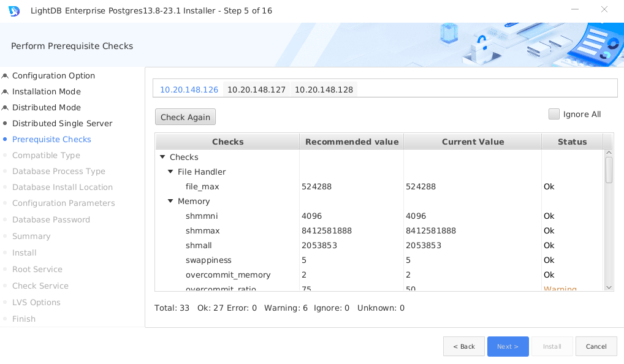Screen dimensions: 624x364
Task: Click the checks table vertical scrollbar thumb
Action: (609, 170)
